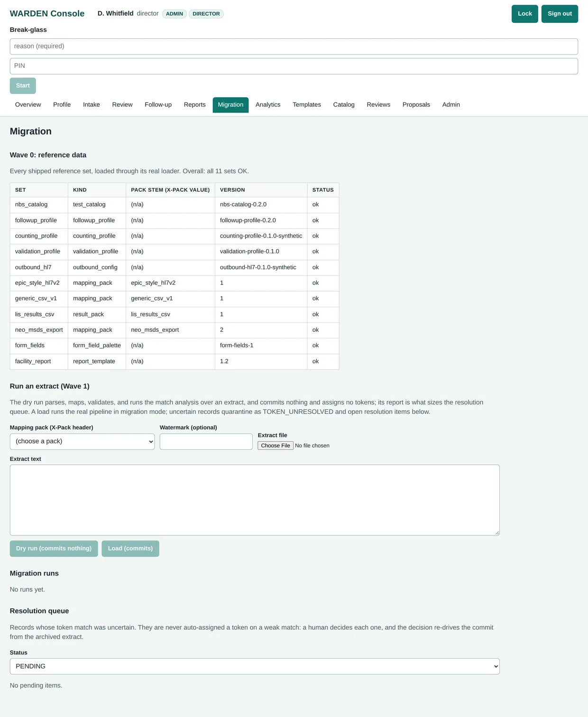Select the validation_profile set cell
This screenshot has height=717, width=588.
tap(39, 252)
